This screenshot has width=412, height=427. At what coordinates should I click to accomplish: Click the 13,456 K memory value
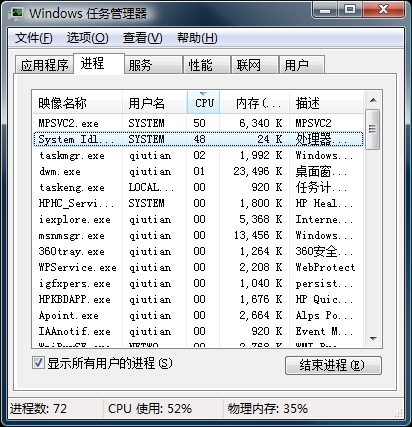pyautogui.click(x=258, y=235)
